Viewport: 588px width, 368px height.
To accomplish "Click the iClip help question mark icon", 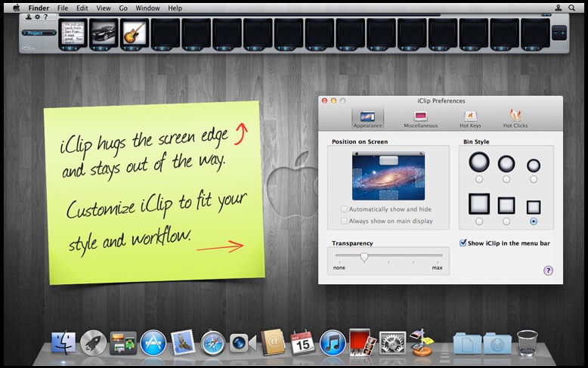I will (45, 17).
